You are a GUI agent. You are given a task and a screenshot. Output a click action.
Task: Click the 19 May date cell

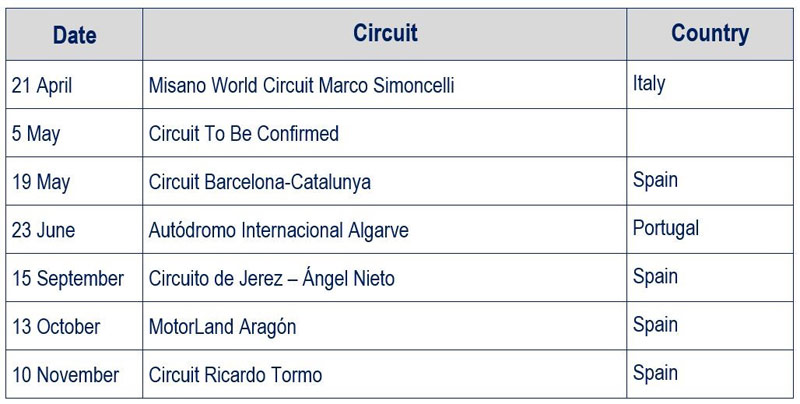tap(41, 182)
